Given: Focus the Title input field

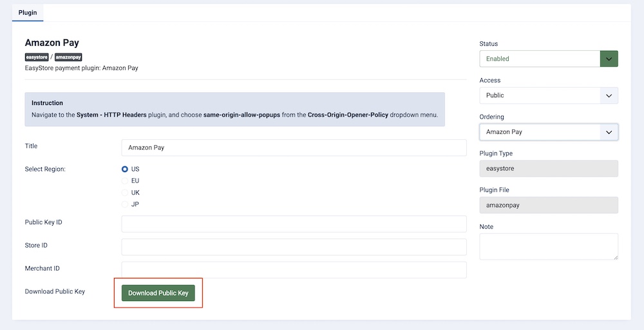Looking at the screenshot, I should coord(294,148).
